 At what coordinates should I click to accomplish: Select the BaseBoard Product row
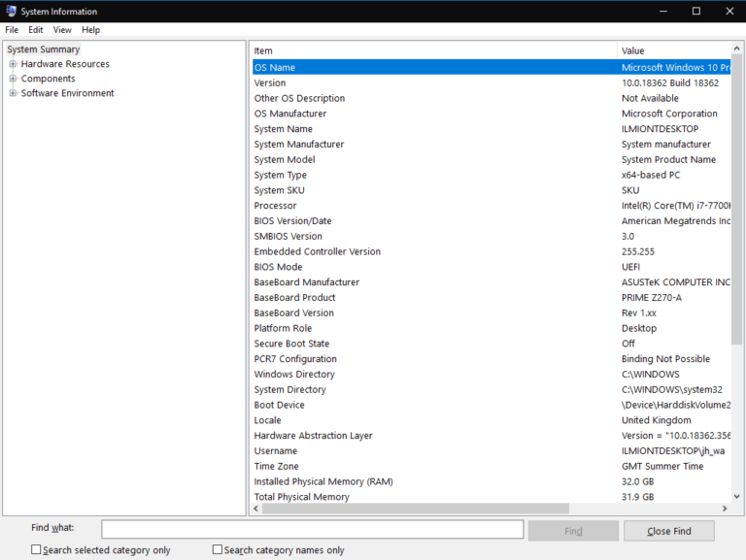(x=492, y=298)
